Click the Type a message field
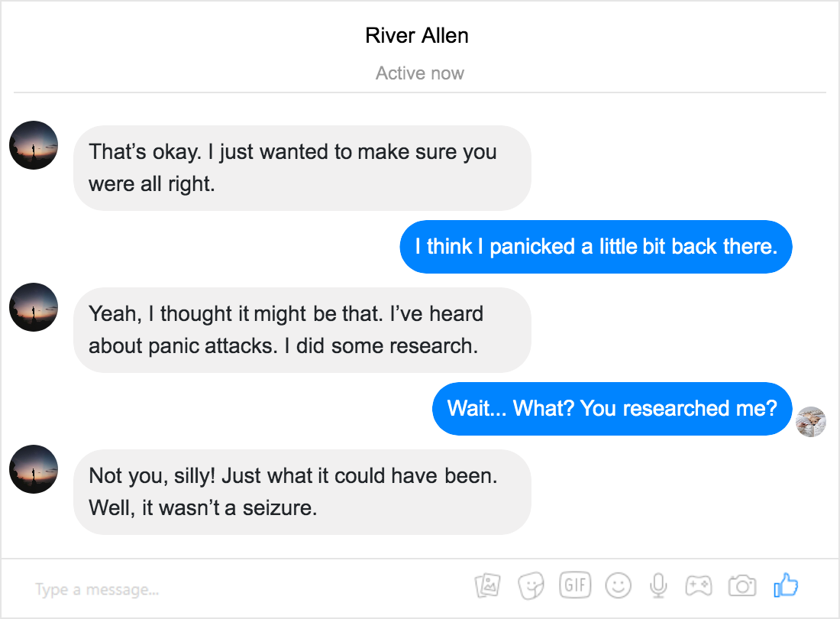840x619 pixels. (x=236, y=589)
